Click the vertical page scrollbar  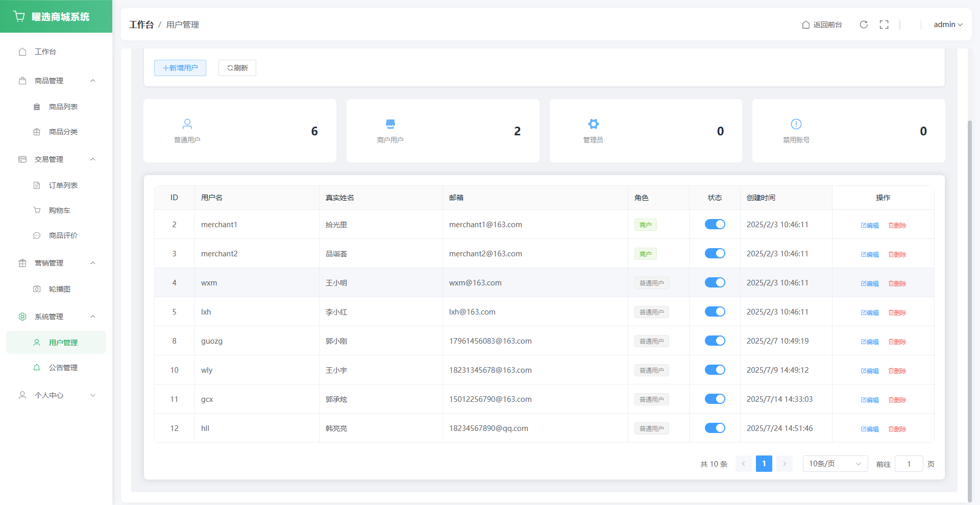[970, 306]
